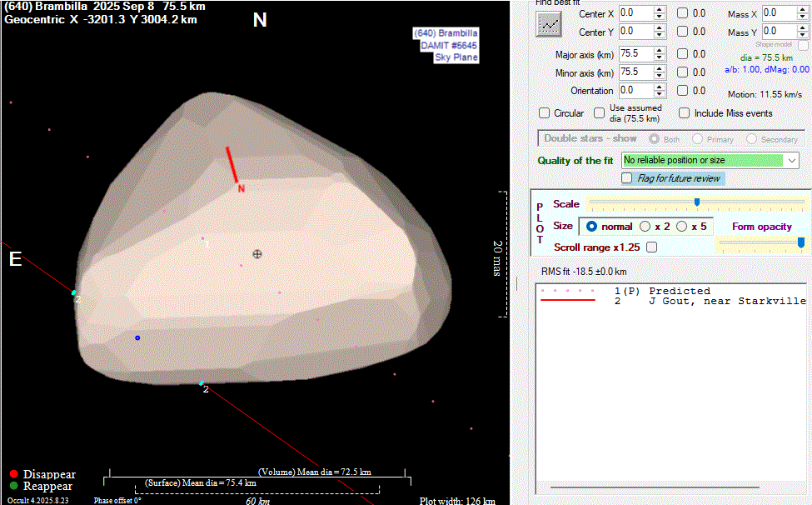The image size is (812, 505).
Task: Select the x 2 plot size
Action: (x=645, y=227)
